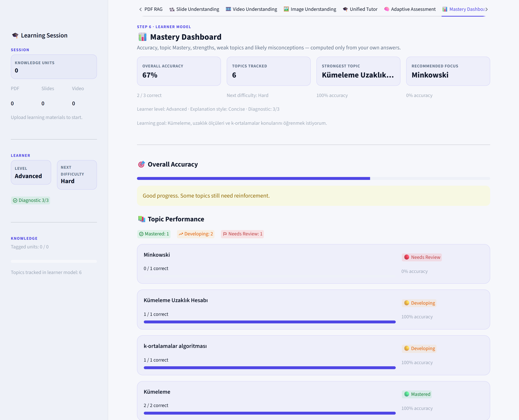Click the 'Good progress' message banner
The image size is (519, 420).
(313, 196)
